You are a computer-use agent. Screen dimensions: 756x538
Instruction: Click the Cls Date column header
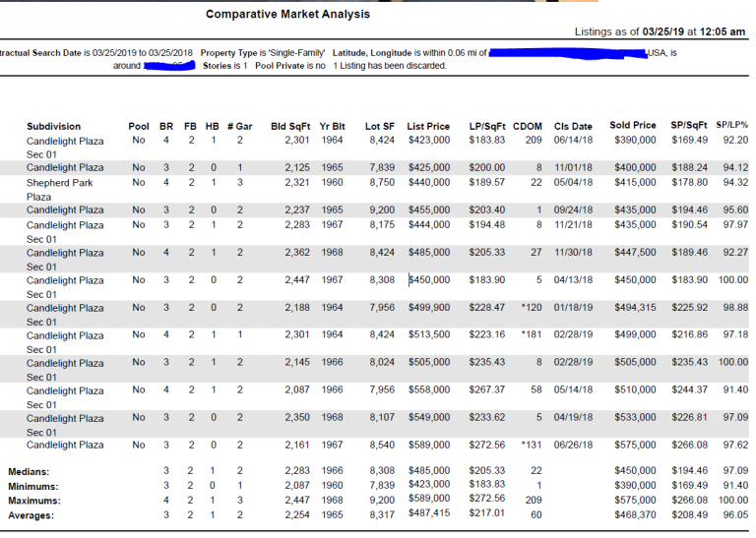coord(573,126)
